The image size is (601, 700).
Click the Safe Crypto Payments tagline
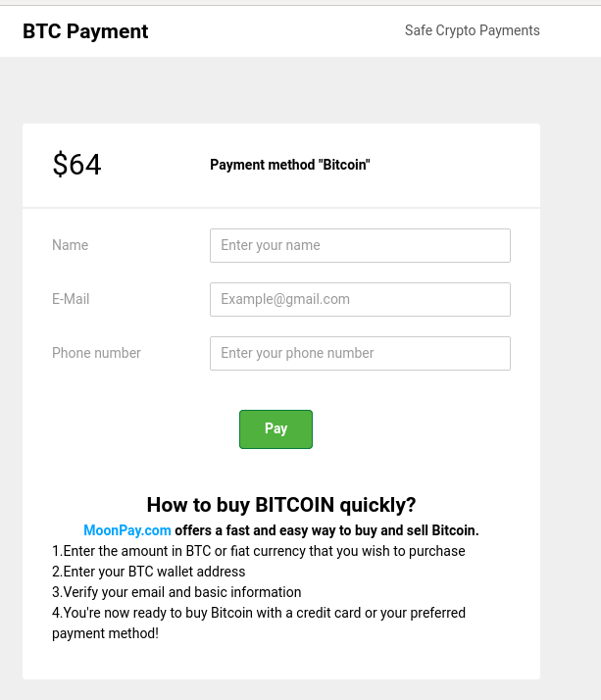click(472, 30)
